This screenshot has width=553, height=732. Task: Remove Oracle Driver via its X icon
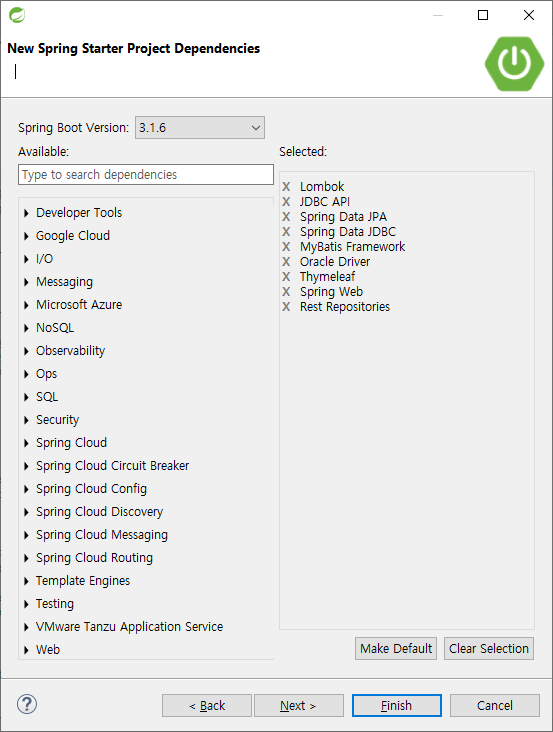click(286, 261)
